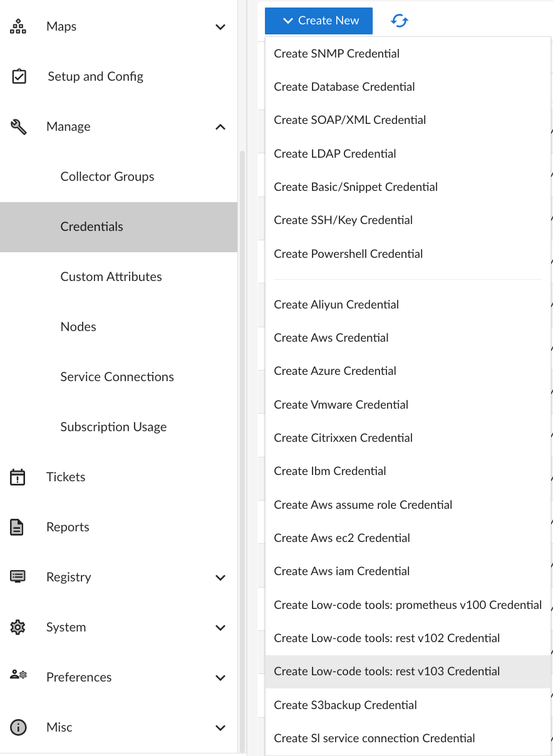Click the Preferences user-settings icon
This screenshot has height=756, width=553.
[18, 675]
